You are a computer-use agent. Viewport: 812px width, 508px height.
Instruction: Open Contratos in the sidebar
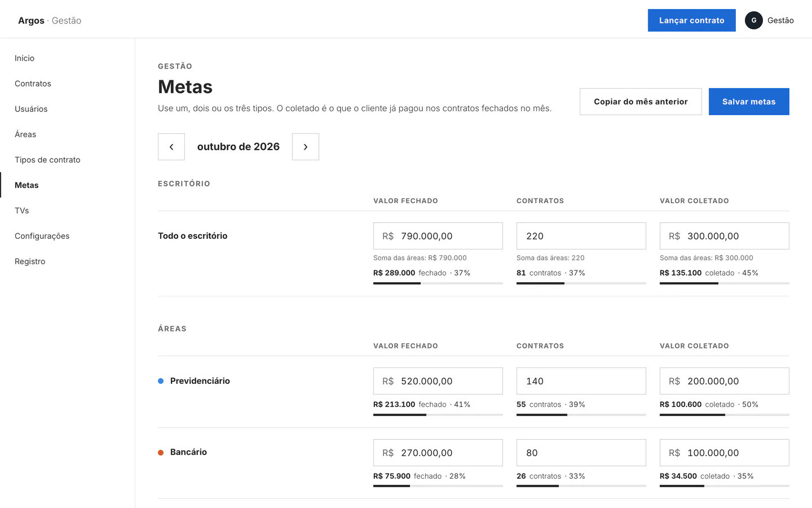68,84
